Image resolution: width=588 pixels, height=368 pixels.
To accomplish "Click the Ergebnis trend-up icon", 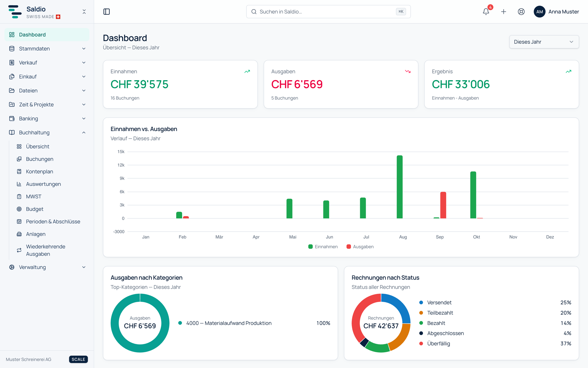I will [x=568, y=71].
